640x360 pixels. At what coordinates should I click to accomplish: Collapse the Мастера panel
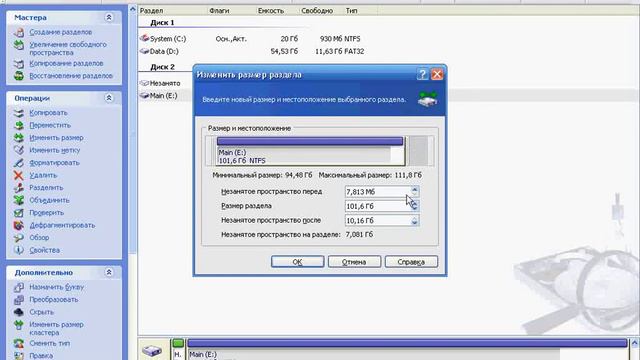(x=109, y=18)
